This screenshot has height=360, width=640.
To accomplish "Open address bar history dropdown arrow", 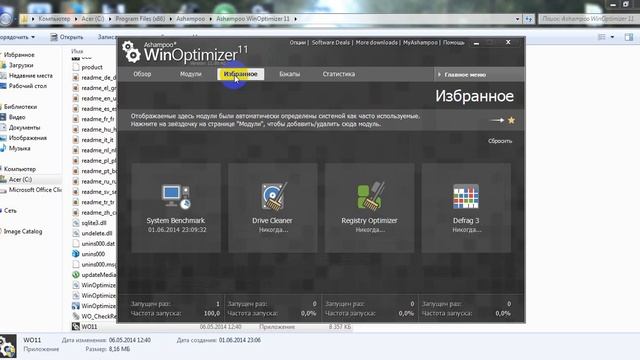I will [517, 19].
